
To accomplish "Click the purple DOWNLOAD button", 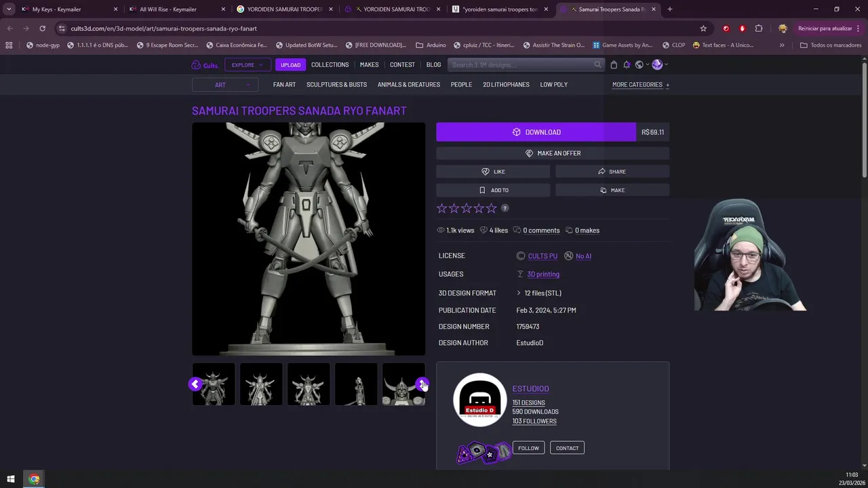I will [536, 132].
